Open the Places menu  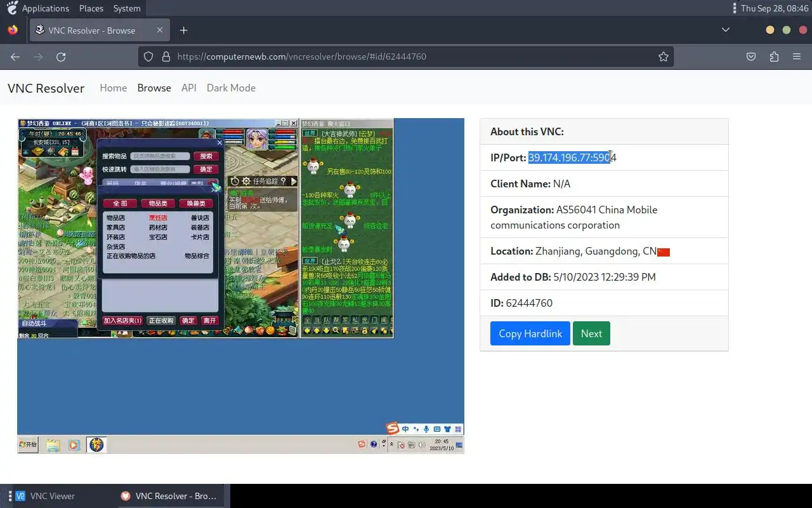(x=91, y=8)
